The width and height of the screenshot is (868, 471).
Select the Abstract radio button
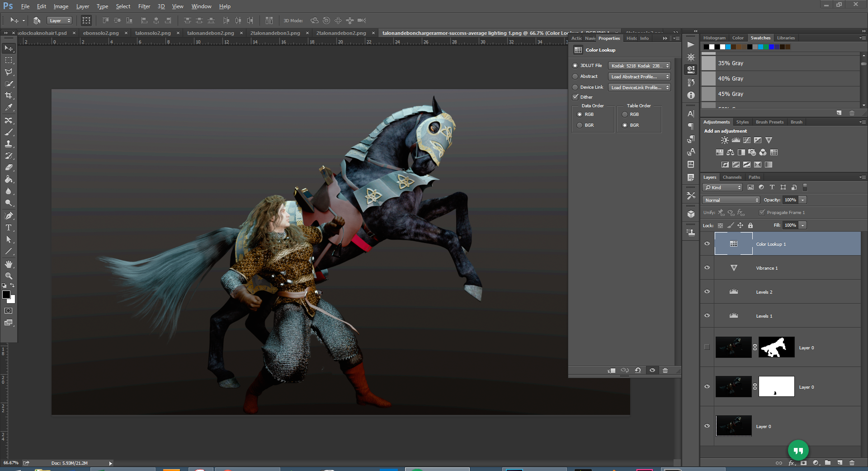(x=576, y=76)
